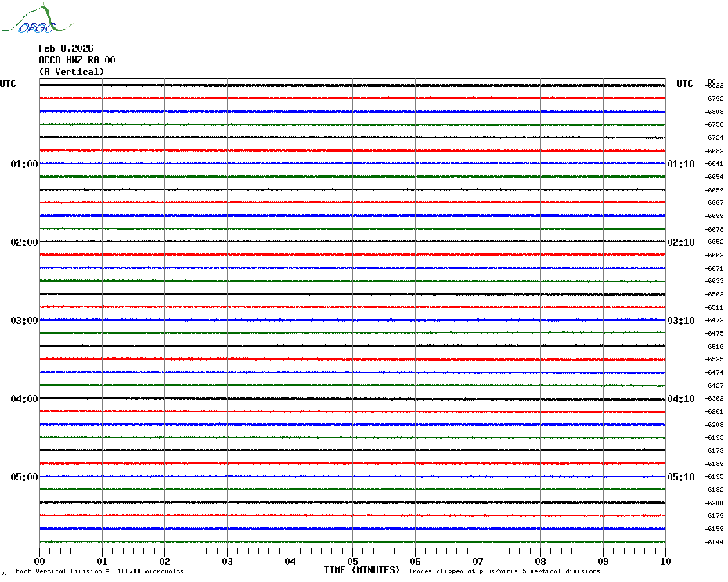Click the TIME (MINUTES) axis title
Image resolution: width=728 pixels, height=582 pixels.
tap(362, 570)
